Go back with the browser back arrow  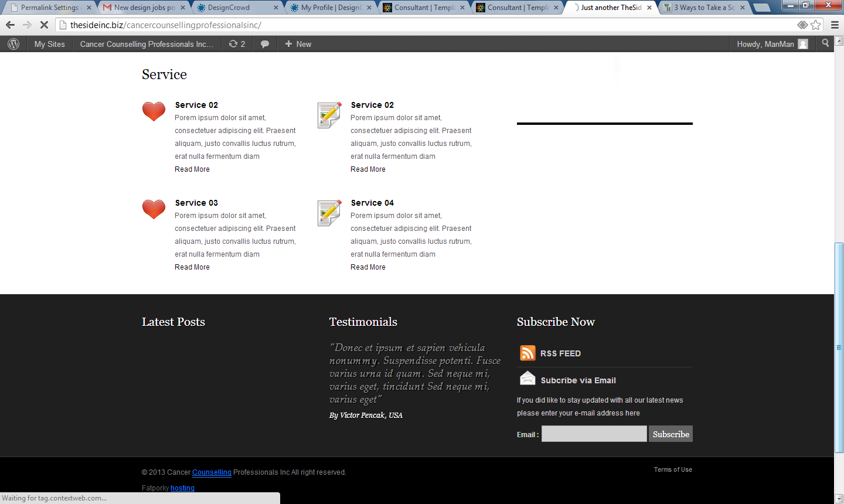click(10, 25)
